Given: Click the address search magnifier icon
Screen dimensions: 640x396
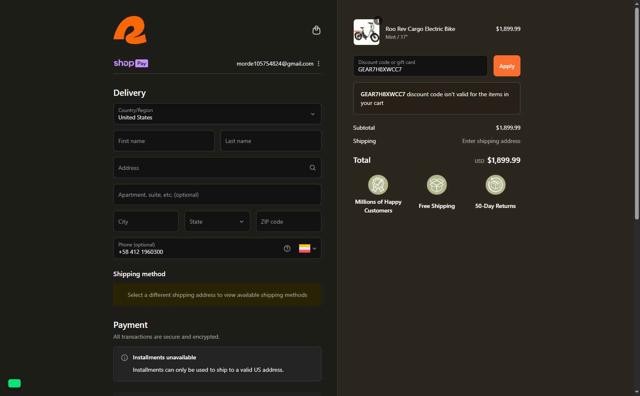Looking at the screenshot, I should pos(312,168).
